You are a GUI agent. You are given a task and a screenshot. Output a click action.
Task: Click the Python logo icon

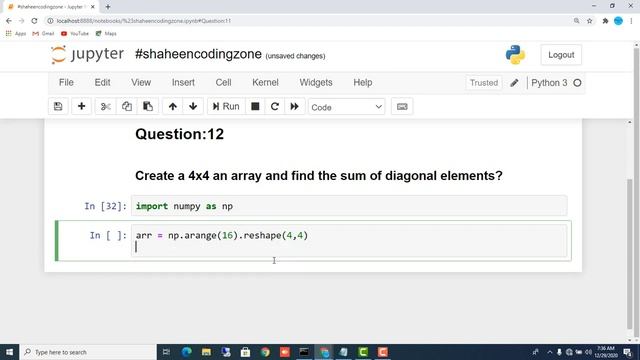515,55
